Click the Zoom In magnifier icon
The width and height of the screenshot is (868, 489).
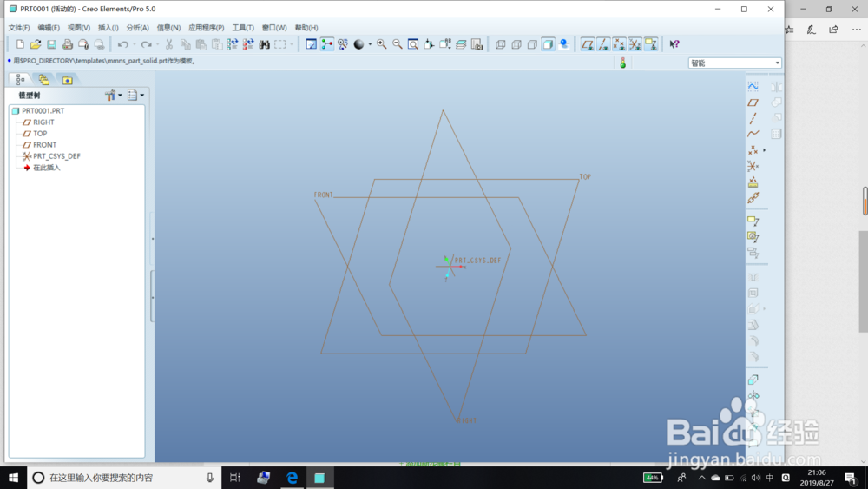(x=381, y=44)
